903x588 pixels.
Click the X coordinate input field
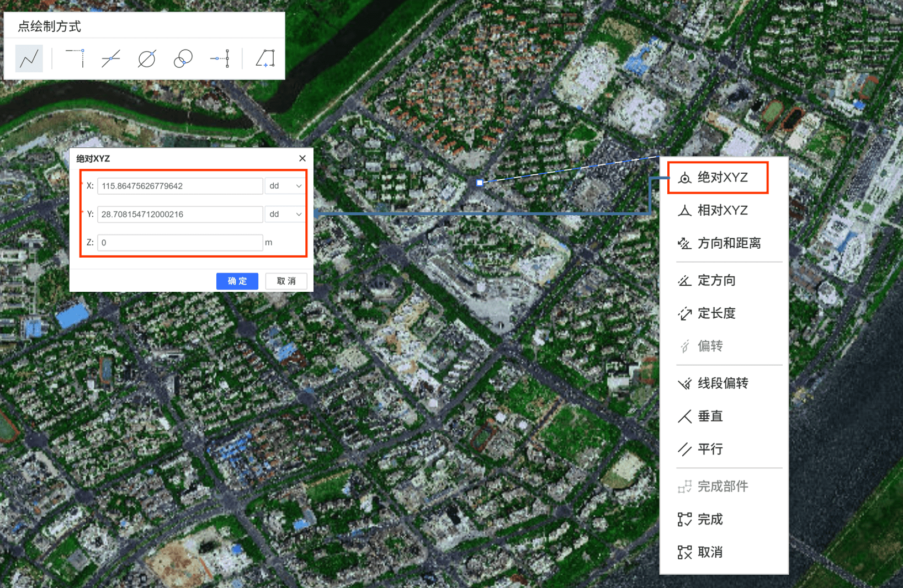tap(179, 186)
